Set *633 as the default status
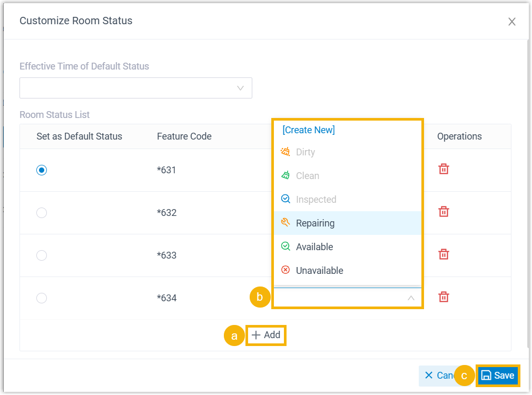Viewport: 532px width, 395px height. pos(42,255)
